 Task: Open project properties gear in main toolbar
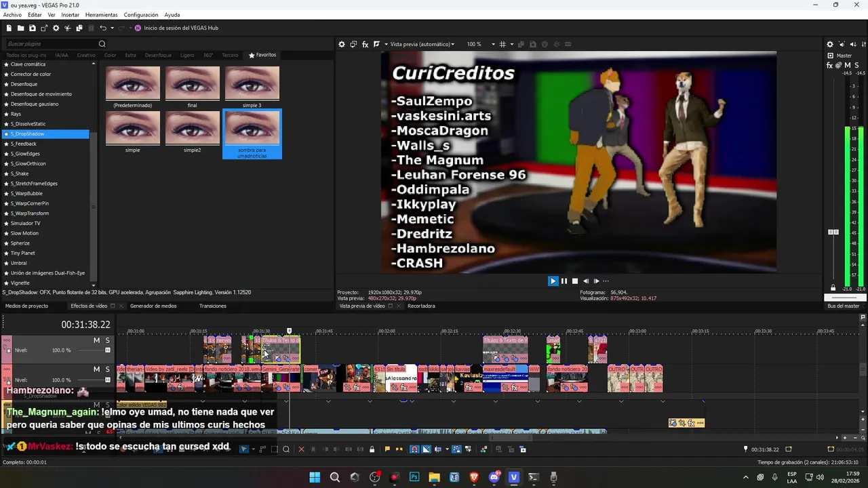(56, 28)
